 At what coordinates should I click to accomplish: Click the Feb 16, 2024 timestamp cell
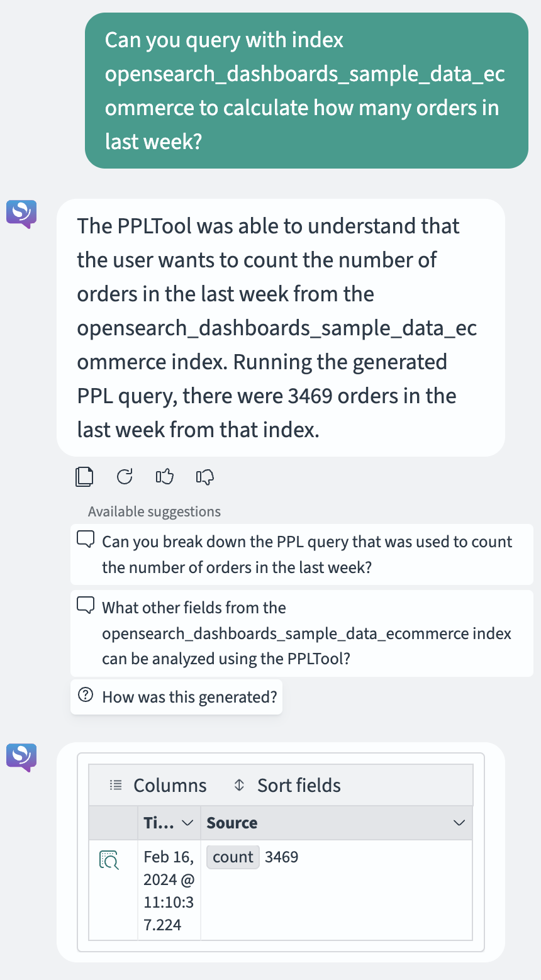click(169, 891)
